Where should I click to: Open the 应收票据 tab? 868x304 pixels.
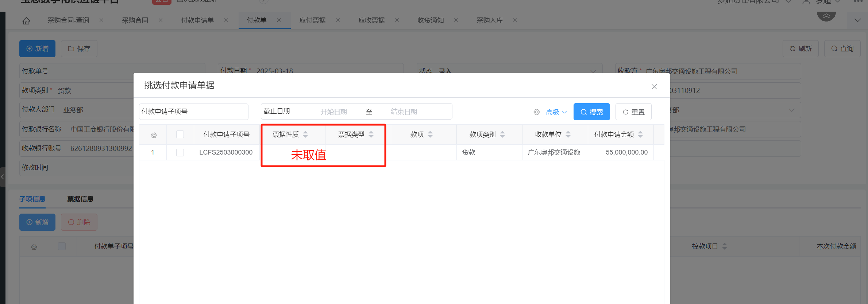tap(371, 20)
